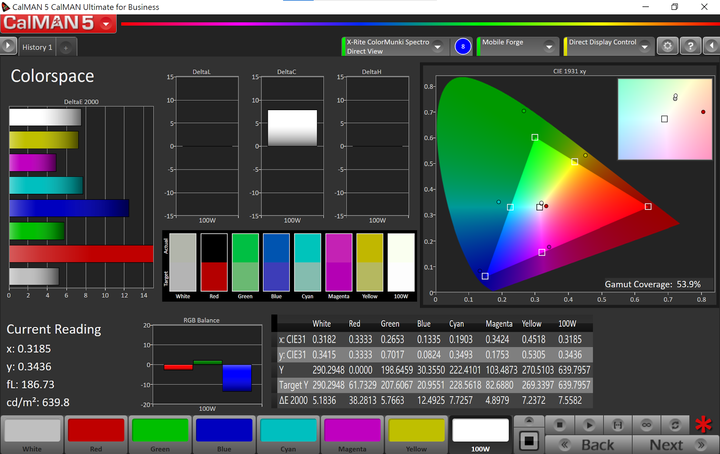Expand the up-arrow above the pattern window button

click(529, 420)
